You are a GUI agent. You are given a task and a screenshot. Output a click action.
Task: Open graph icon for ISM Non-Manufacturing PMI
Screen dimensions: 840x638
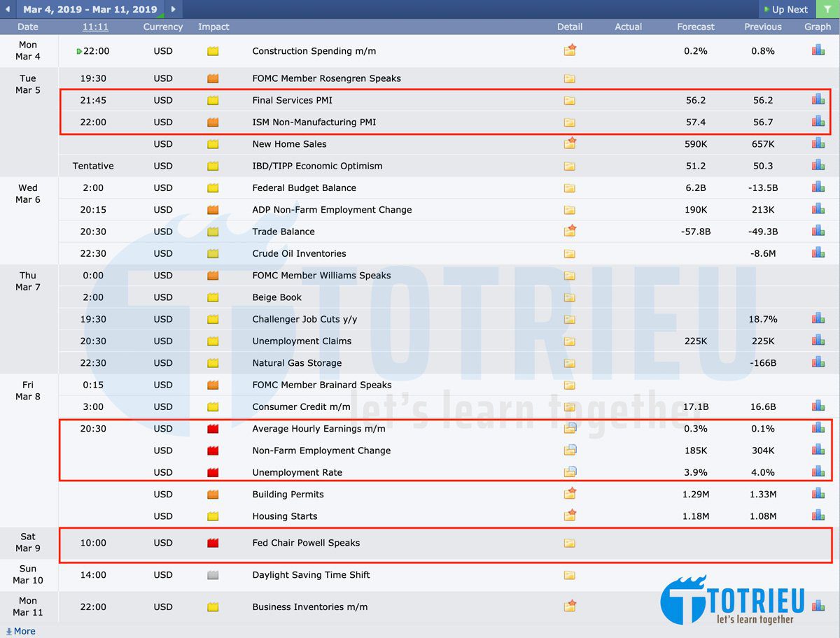click(818, 122)
